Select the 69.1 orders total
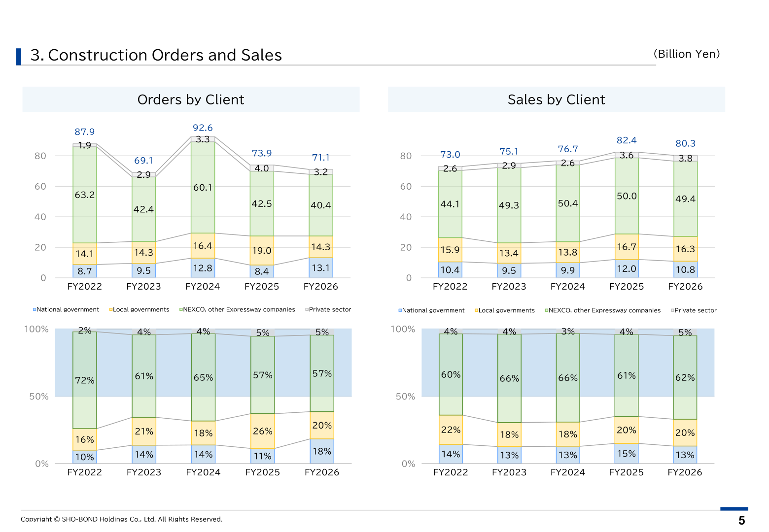 [144, 161]
